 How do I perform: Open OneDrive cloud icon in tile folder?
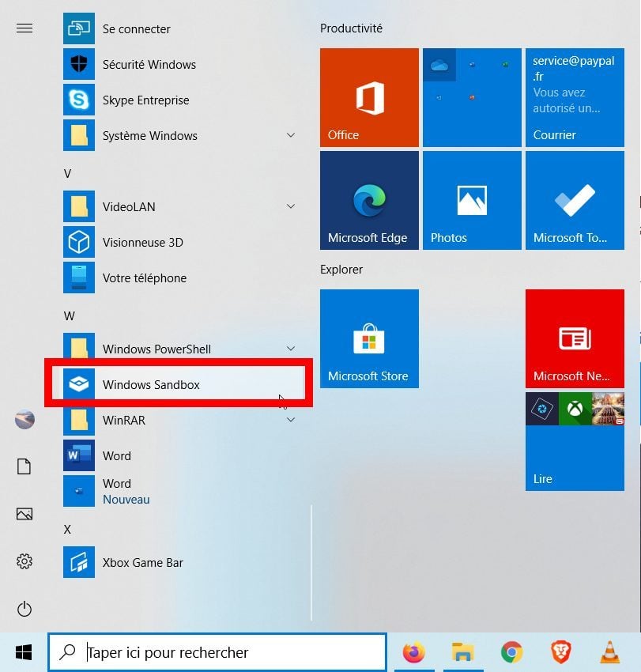click(x=439, y=65)
